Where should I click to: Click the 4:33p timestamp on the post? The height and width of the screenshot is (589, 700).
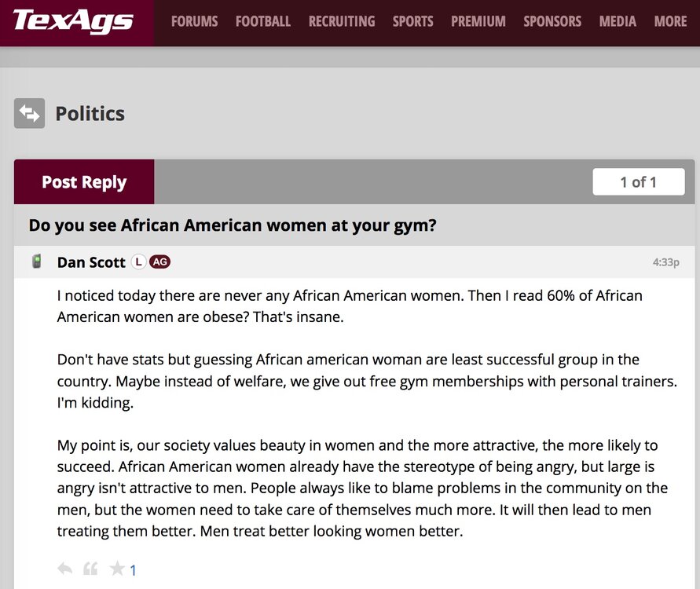point(665,261)
